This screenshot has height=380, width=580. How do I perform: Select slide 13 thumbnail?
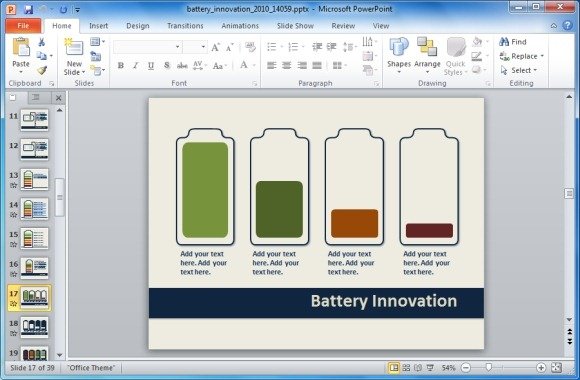tap(34, 179)
